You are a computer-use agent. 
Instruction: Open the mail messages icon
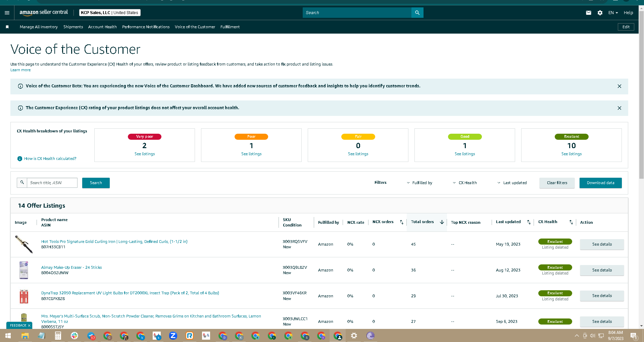[589, 13]
